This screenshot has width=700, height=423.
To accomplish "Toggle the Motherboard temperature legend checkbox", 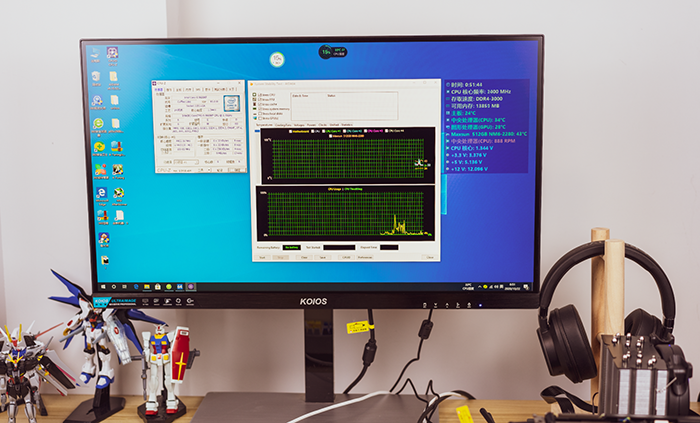I will pyautogui.click(x=291, y=130).
